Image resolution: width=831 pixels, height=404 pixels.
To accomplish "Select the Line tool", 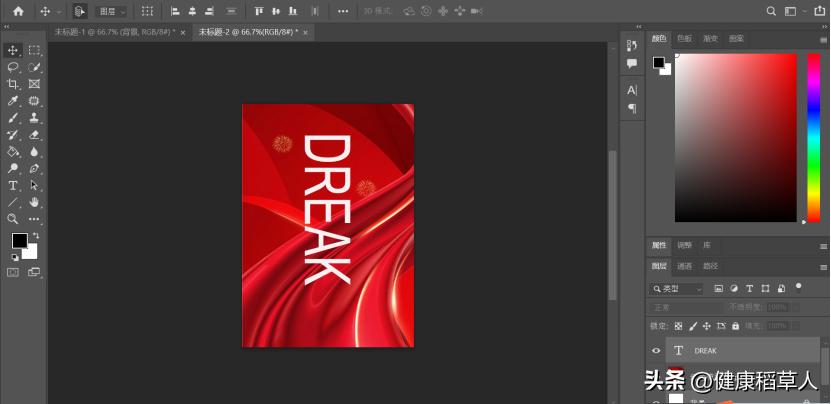I will click(13, 202).
